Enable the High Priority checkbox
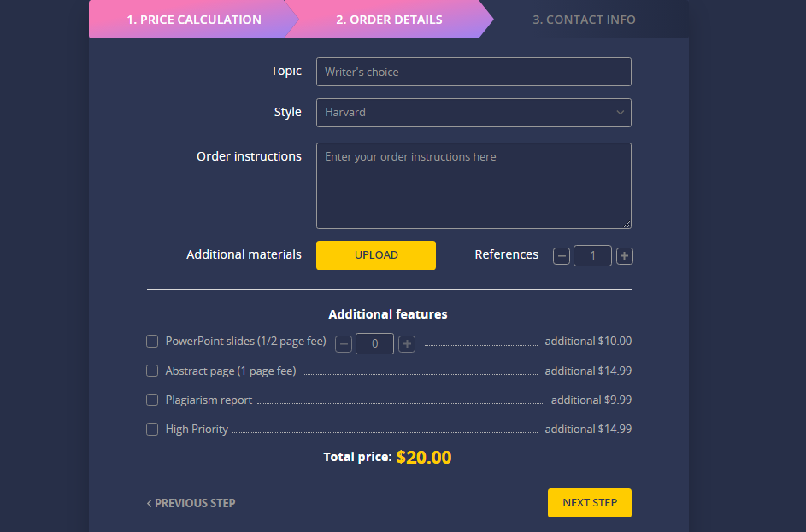This screenshot has width=806, height=532. [x=152, y=429]
